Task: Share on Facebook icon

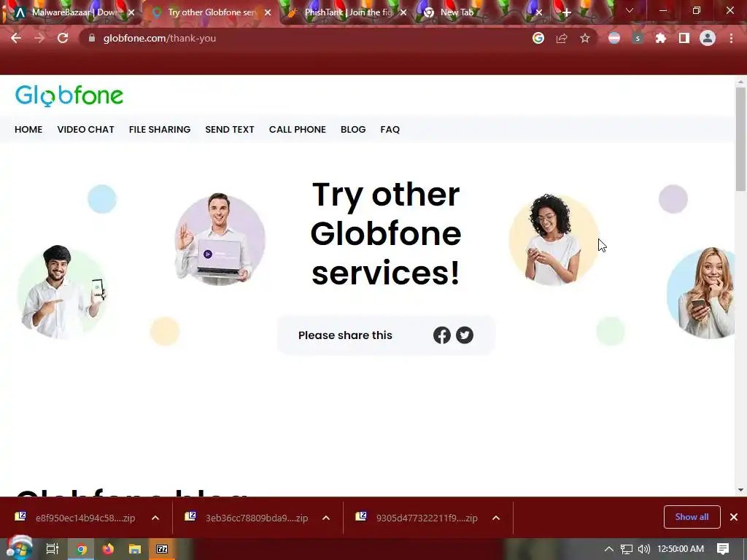Action: pos(442,335)
